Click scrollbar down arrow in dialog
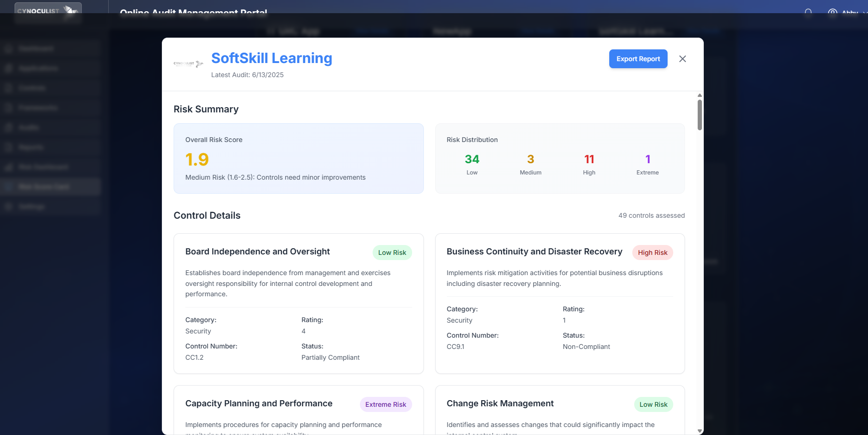 pyautogui.click(x=700, y=431)
